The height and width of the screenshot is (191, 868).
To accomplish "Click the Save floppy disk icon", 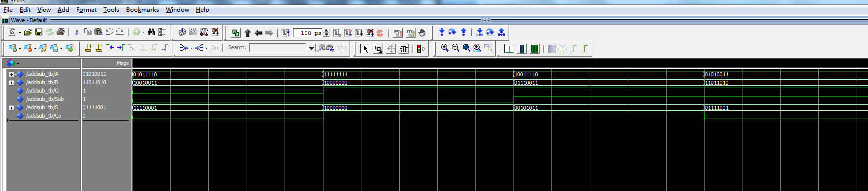I will point(38,32).
